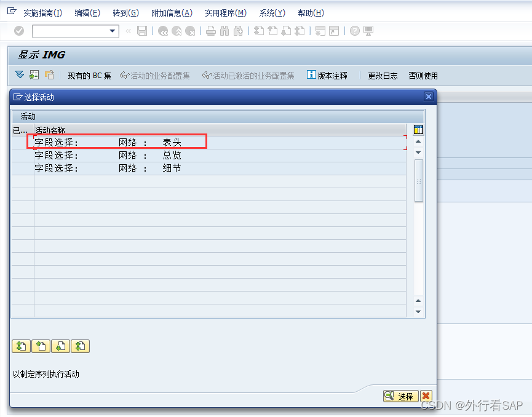Click the Previous Page toolbar icon

[x=272, y=31]
